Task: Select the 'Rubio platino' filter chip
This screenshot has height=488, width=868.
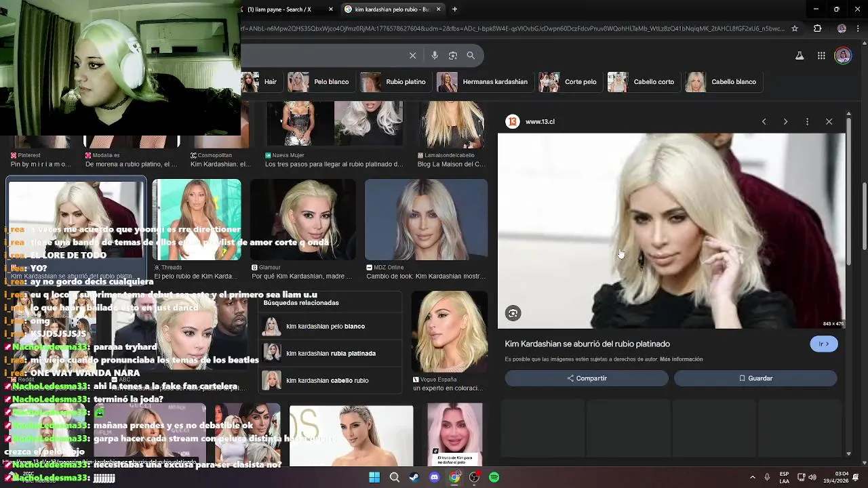Action: 394,82
